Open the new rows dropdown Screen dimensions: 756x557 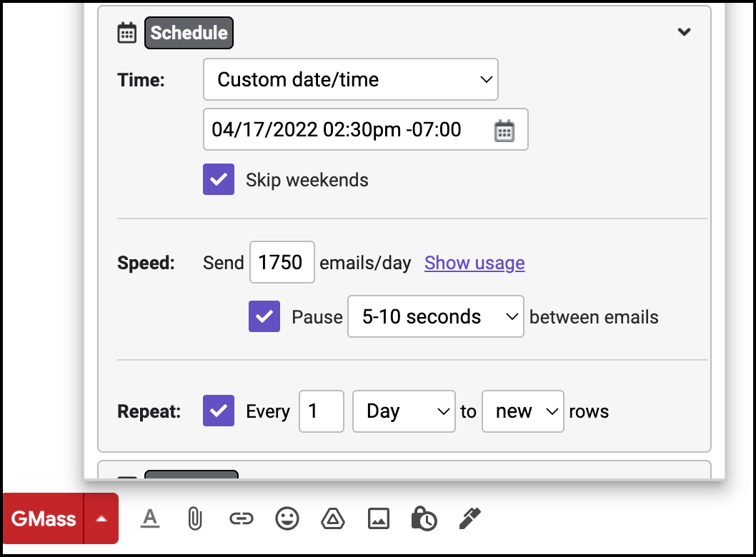(x=523, y=411)
